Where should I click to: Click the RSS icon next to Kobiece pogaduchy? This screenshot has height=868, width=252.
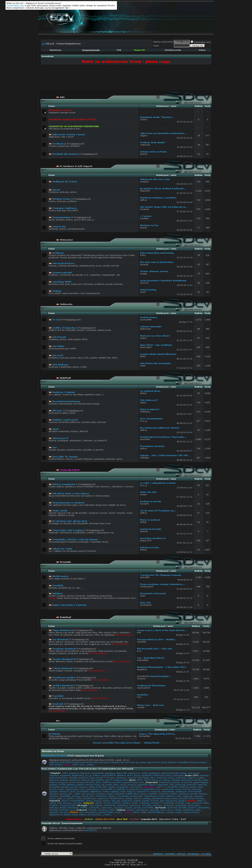[50, 484]
